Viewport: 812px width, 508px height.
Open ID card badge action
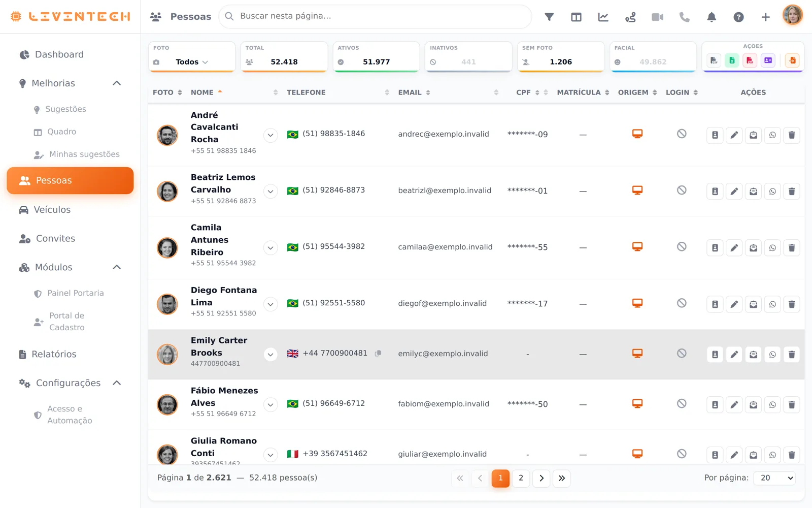[768, 60]
